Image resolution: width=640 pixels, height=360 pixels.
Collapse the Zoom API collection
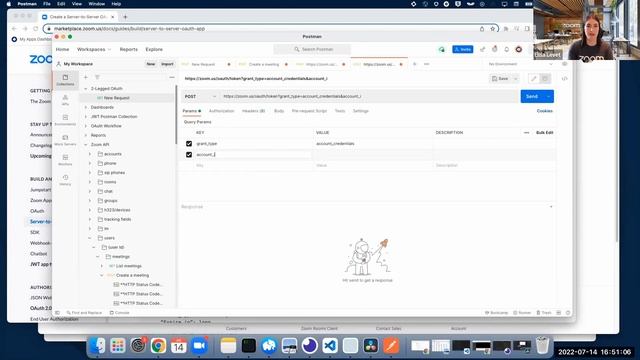pyautogui.click(x=86, y=145)
